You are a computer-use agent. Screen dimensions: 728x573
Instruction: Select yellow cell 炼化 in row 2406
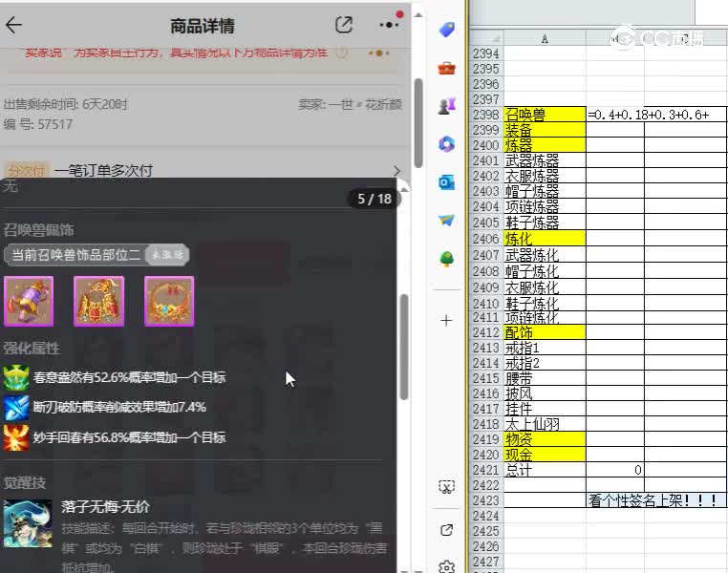(545, 239)
